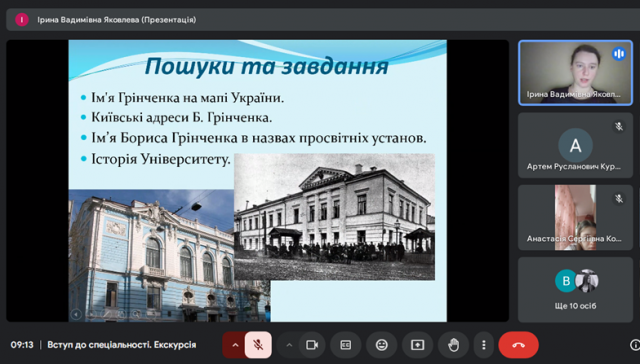
Task: Unmute the microphone button
Action: [x=258, y=345]
